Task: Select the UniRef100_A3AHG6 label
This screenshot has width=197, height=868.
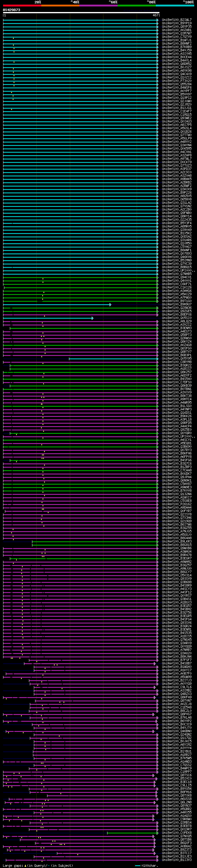Action: pyautogui.click(x=177, y=291)
